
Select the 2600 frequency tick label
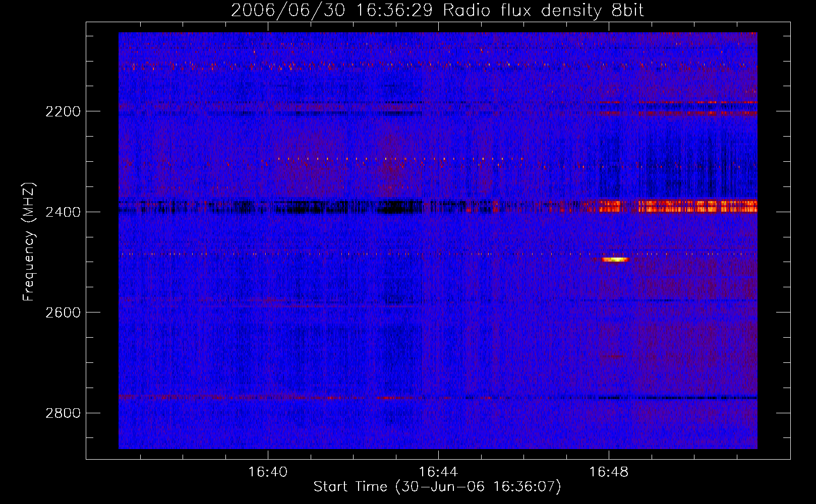point(63,312)
